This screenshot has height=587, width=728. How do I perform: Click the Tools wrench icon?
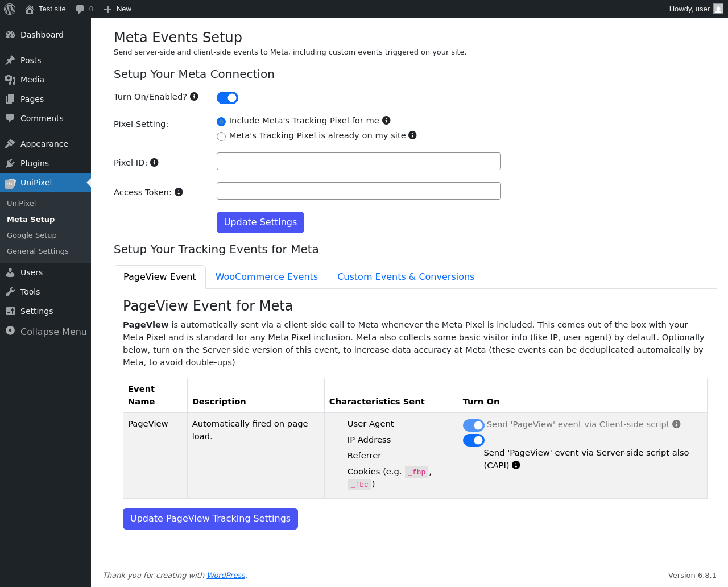pyautogui.click(x=10, y=292)
